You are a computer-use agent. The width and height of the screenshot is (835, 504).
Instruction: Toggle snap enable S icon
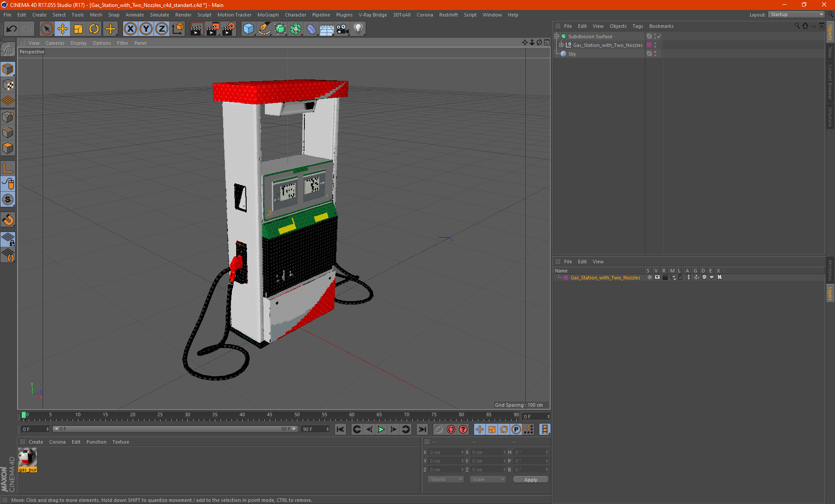8,200
